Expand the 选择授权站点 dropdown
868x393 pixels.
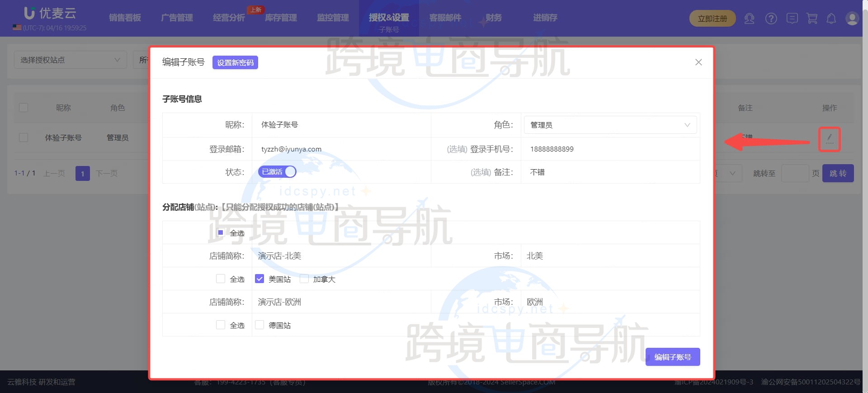[x=70, y=60]
